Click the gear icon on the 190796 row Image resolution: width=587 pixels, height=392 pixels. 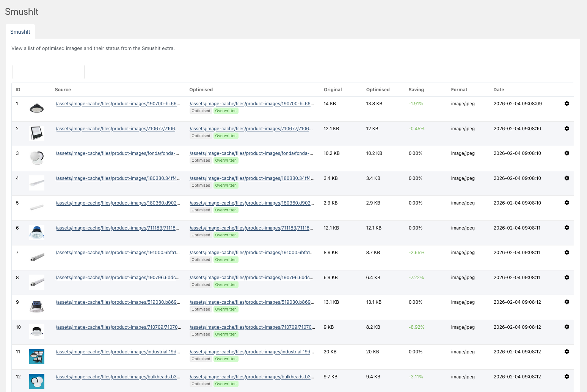click(x=567, y=277)
